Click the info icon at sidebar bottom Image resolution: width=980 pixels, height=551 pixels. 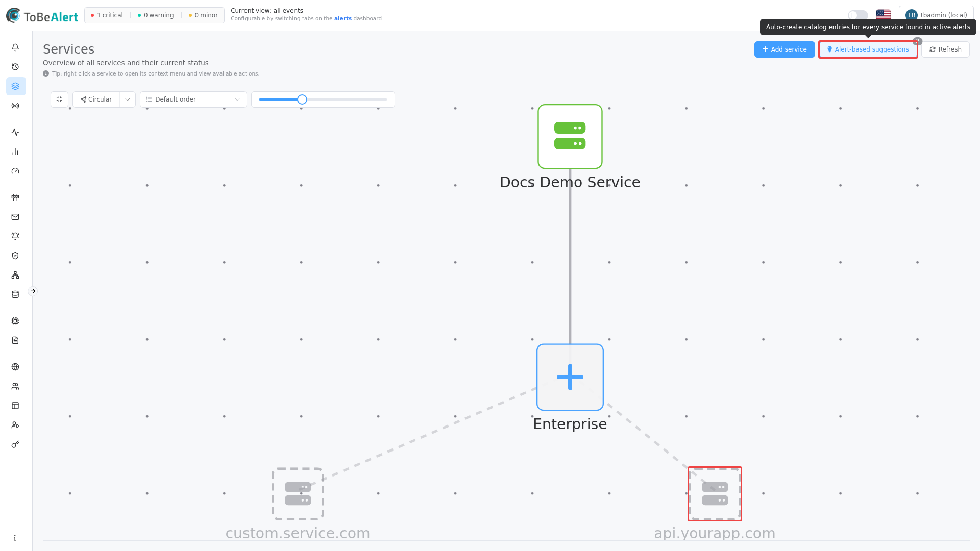pyautogui.click(x=15, y=538)
